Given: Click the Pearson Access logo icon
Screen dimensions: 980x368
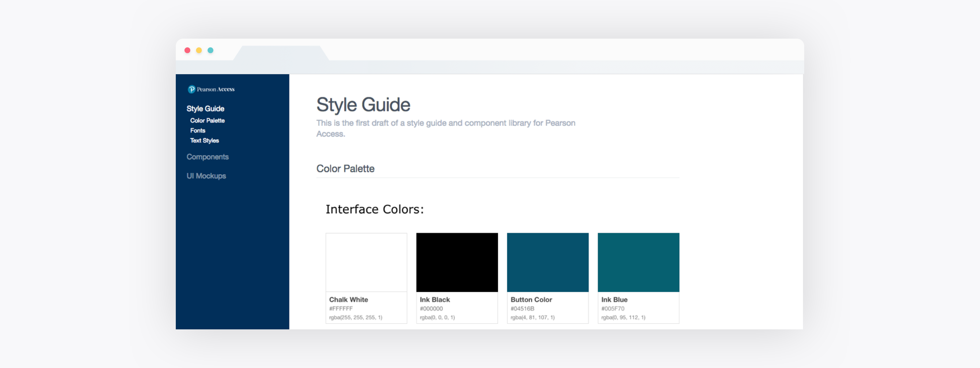Looking at the screenshot, I should [192, 89].
